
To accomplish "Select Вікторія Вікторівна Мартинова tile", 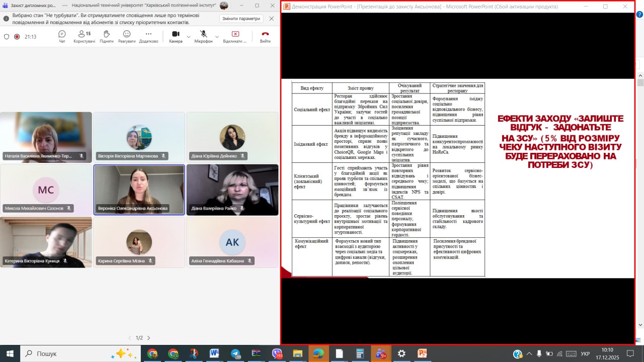I will pyautogui.click(x=139, y=137).
